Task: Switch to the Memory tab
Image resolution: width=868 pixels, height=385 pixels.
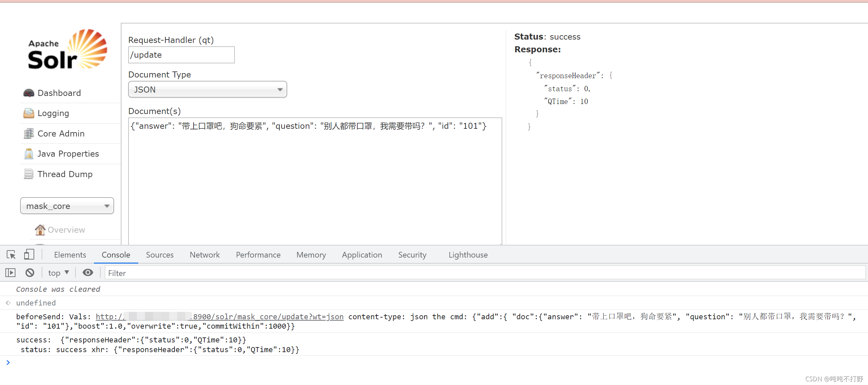Action: coord(311,255)
